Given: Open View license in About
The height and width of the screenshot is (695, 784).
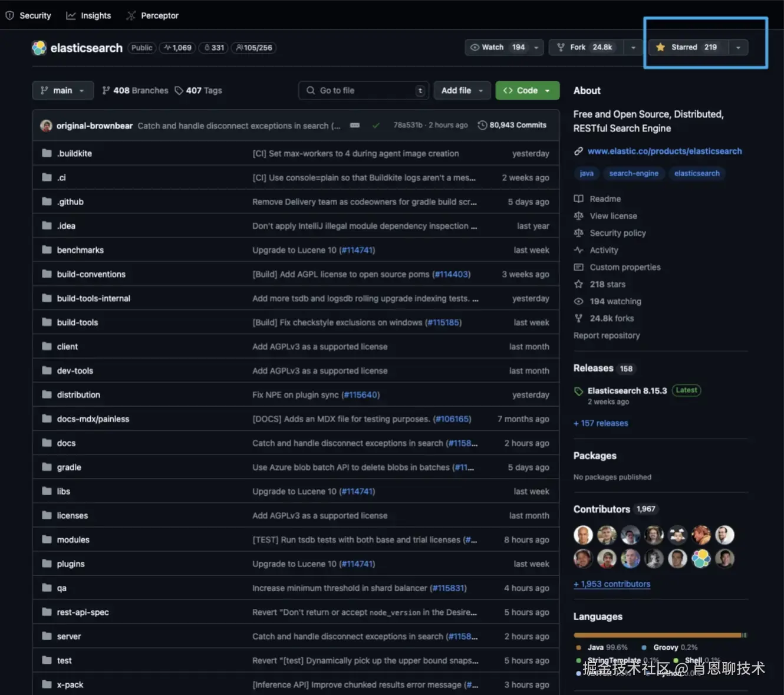Looking at the screenshot, I should tap(605, 216).
